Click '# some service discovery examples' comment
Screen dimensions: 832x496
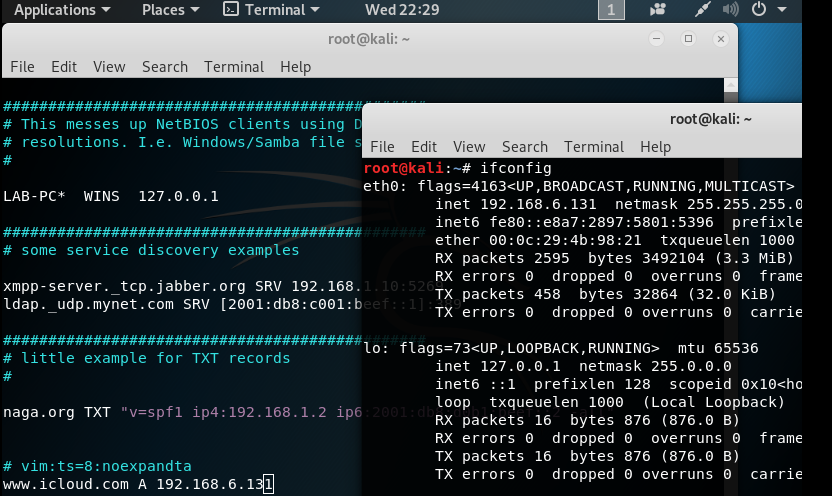tap(151, 250)
